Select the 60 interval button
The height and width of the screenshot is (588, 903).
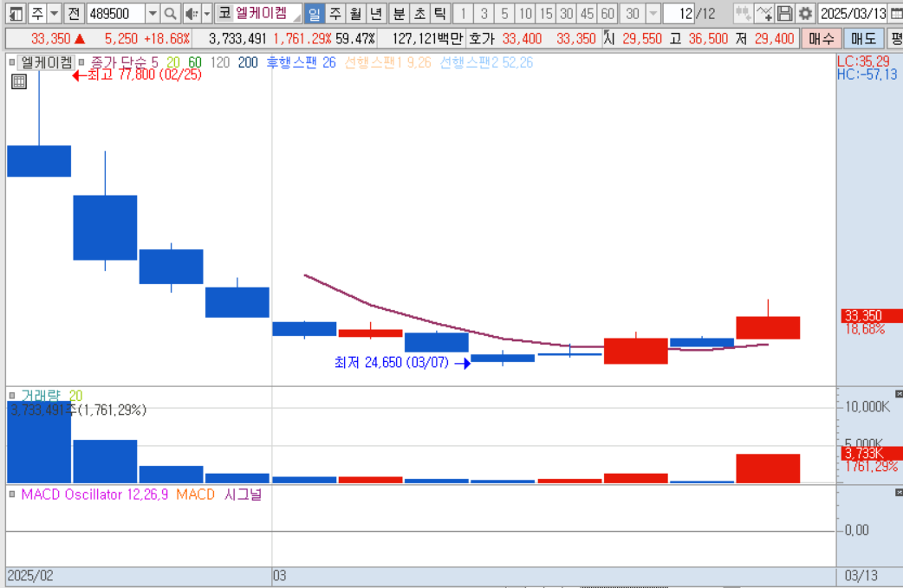tap(607, 13)
